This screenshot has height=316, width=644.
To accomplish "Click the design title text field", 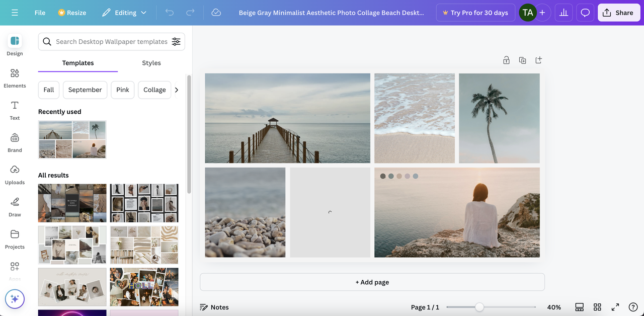I will (332, 13).
